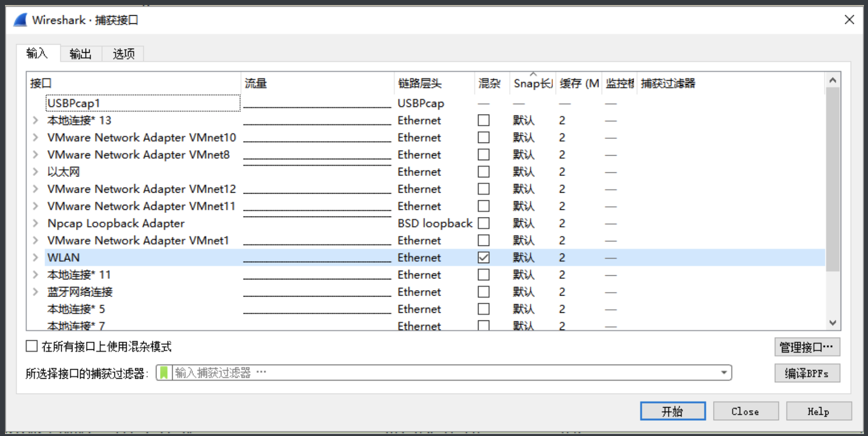Click the 开始 button to start capture
The image size is (868, 436).
pyautogui.click(x=673, y=411)
